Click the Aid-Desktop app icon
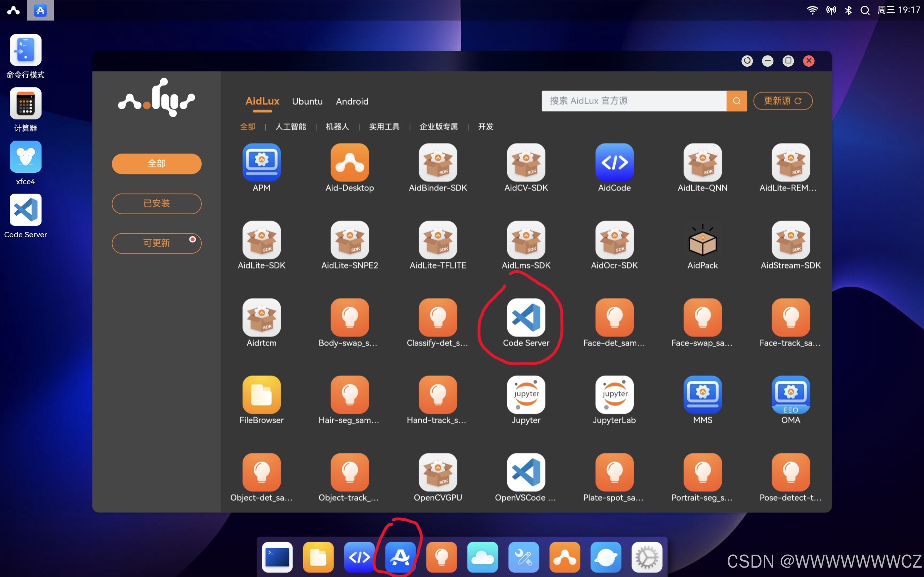This screenshot has width=924, height=577. point(349,163)
